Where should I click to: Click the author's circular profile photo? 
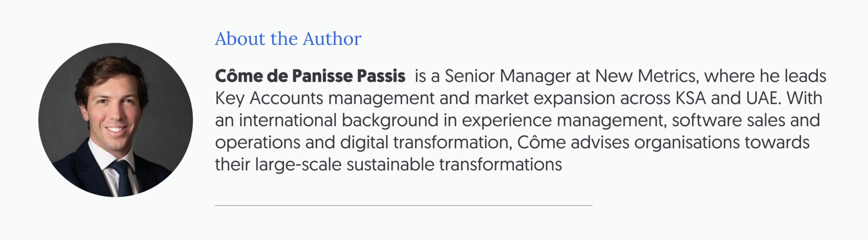coord(115,120)
